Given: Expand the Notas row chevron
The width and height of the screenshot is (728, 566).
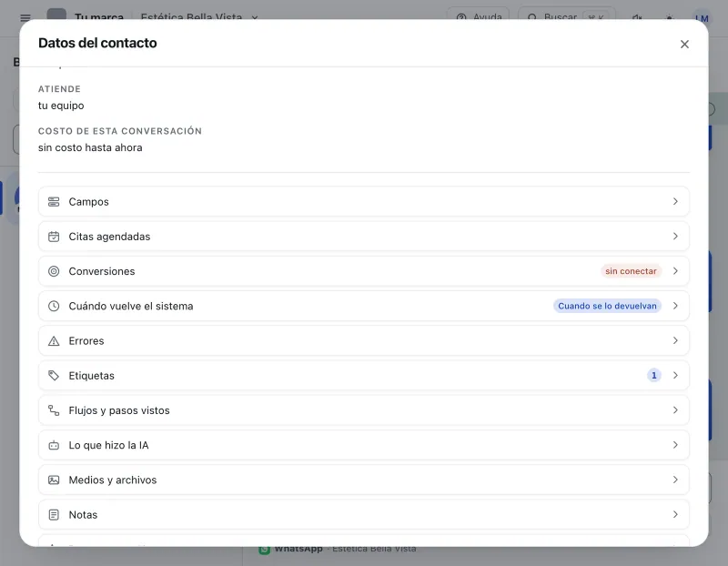Looking at the screenshot, I should click(x=675, y=515).
